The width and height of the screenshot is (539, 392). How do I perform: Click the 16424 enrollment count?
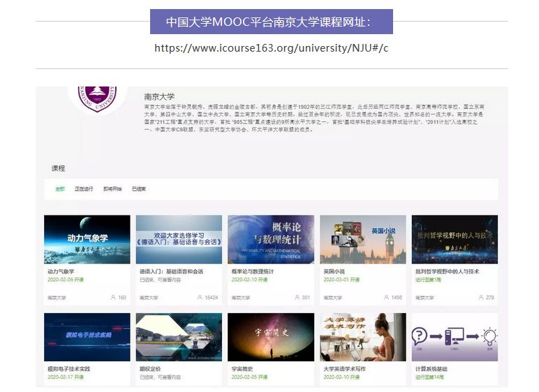click(x=212, y=298)
